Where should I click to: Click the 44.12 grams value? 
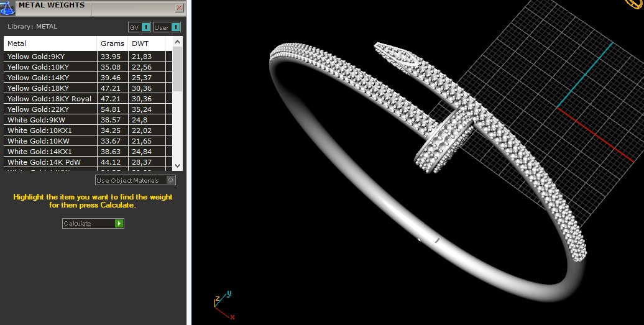(111, 162)
